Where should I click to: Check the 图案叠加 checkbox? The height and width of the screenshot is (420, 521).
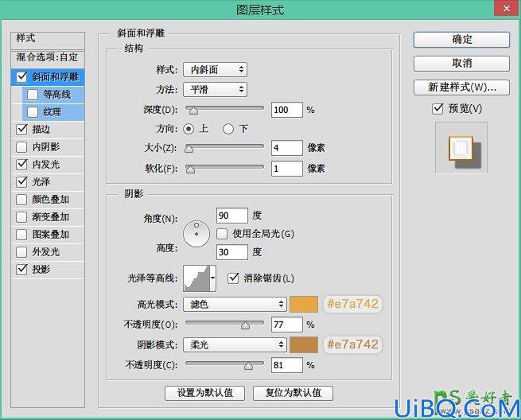tap(21, 235)
